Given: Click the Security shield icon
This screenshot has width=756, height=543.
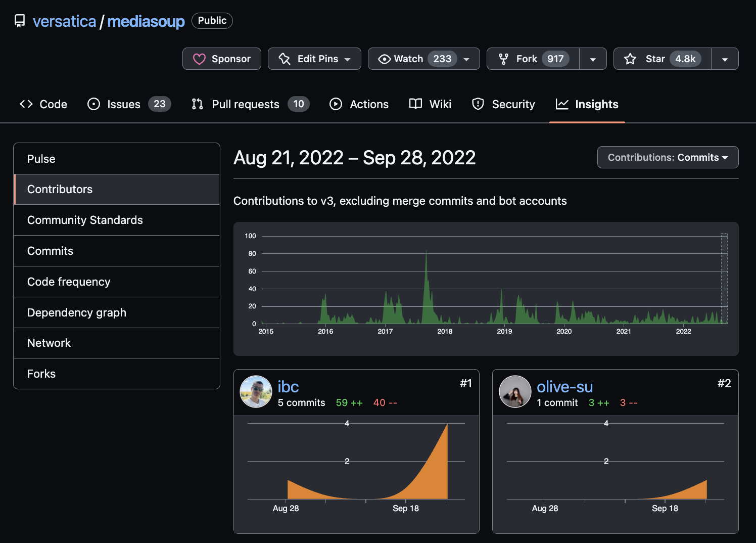Looking at the screenshot, I should coord(478,104).
